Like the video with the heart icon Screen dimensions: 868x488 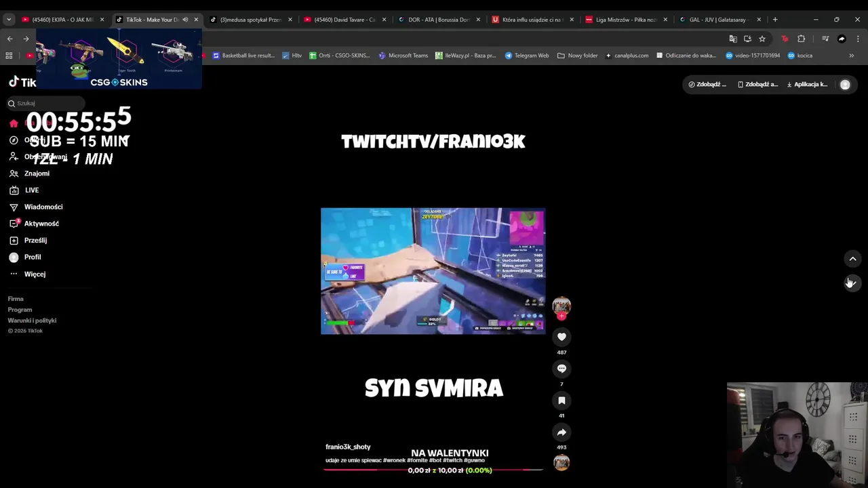(561, 337)
